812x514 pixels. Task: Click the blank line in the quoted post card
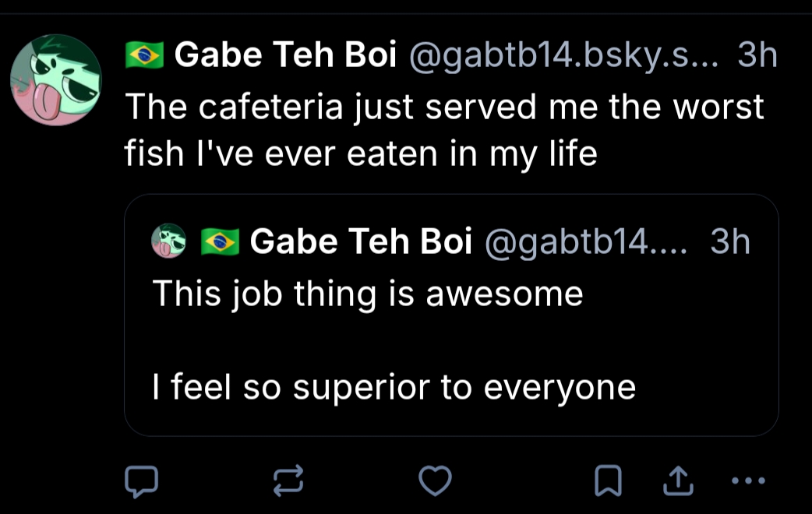[x=450, y=340]
